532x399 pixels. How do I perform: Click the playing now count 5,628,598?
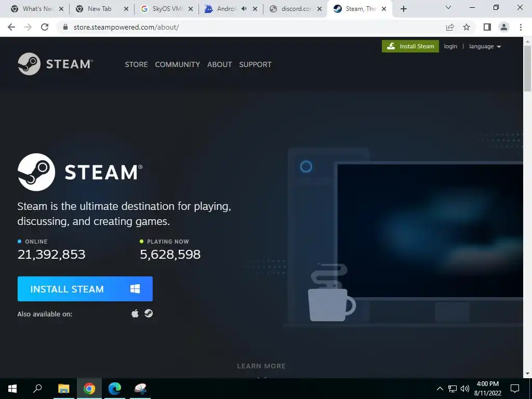coord(170,254)
